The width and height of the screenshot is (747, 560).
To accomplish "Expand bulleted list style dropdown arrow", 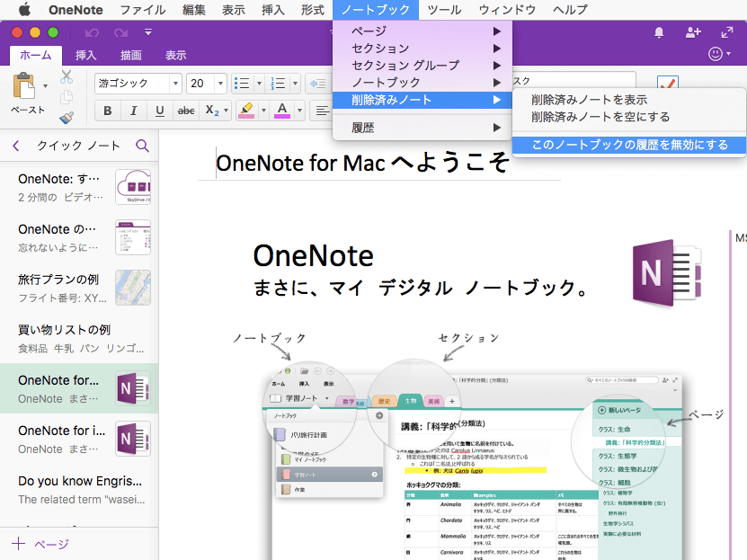I will (x=259, y=84).
